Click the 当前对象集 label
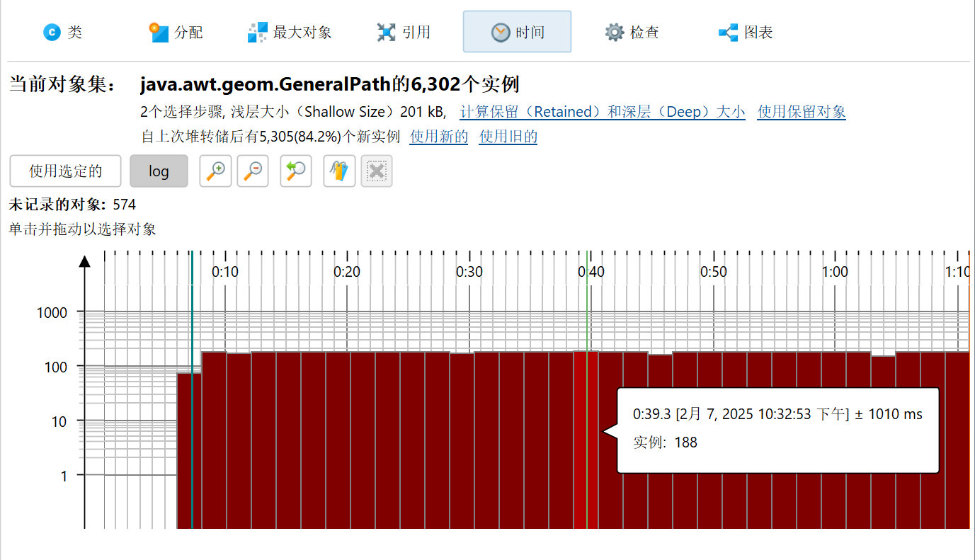Screen dimensions: 975x560 tap(62, 84)
